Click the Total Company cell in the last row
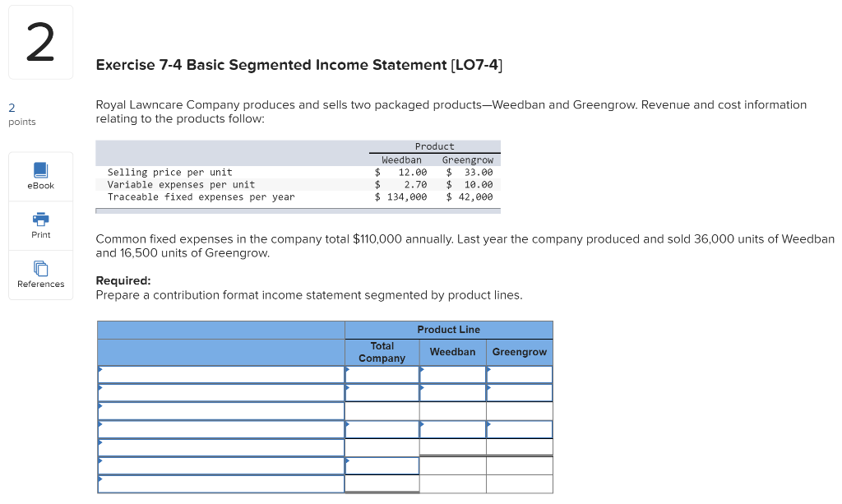This screenshot has height=504, width=842. 382,483
